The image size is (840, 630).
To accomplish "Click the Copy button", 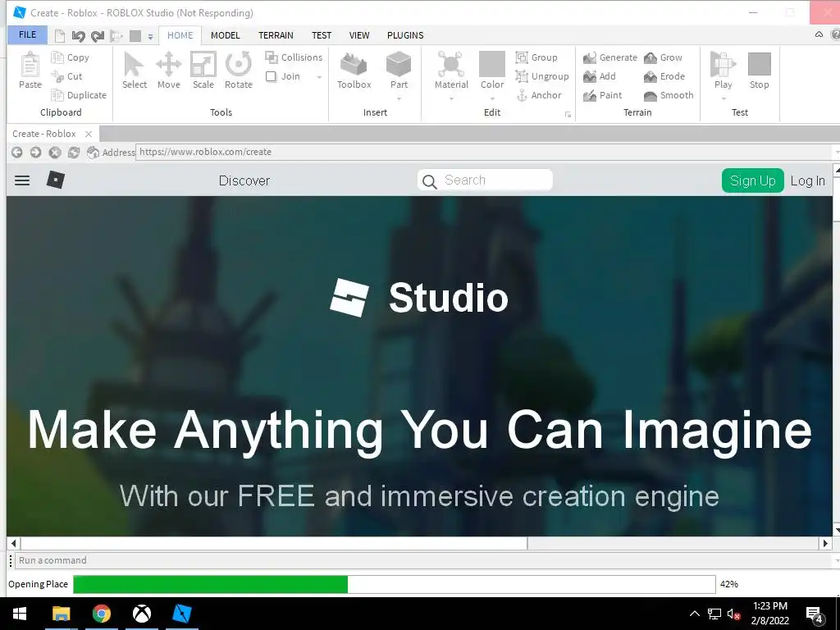I will click(71, 57).
